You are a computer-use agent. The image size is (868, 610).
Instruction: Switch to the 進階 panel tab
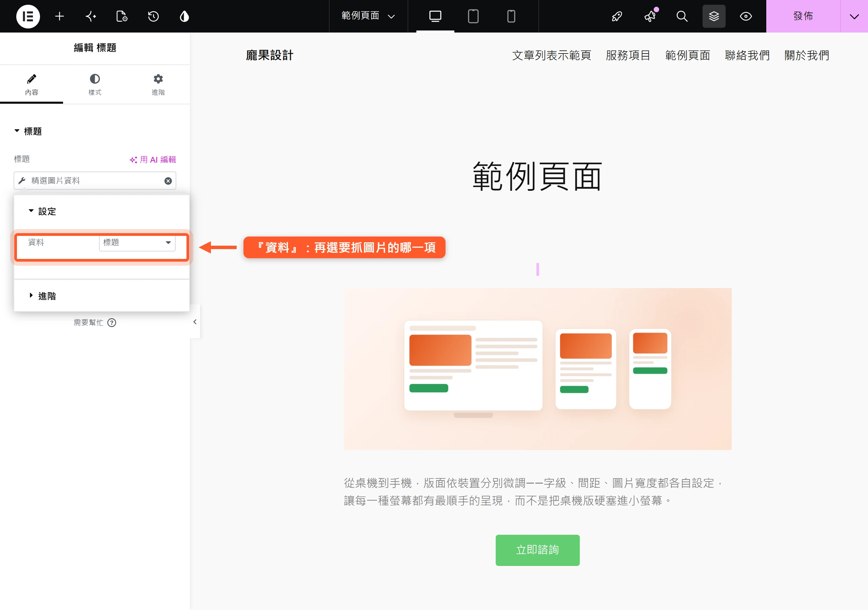click(158, 84)
